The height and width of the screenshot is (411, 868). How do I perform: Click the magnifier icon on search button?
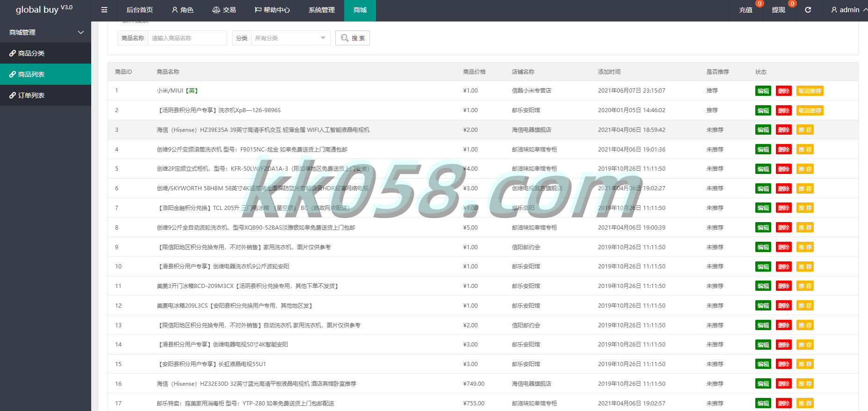click(345, 38)
